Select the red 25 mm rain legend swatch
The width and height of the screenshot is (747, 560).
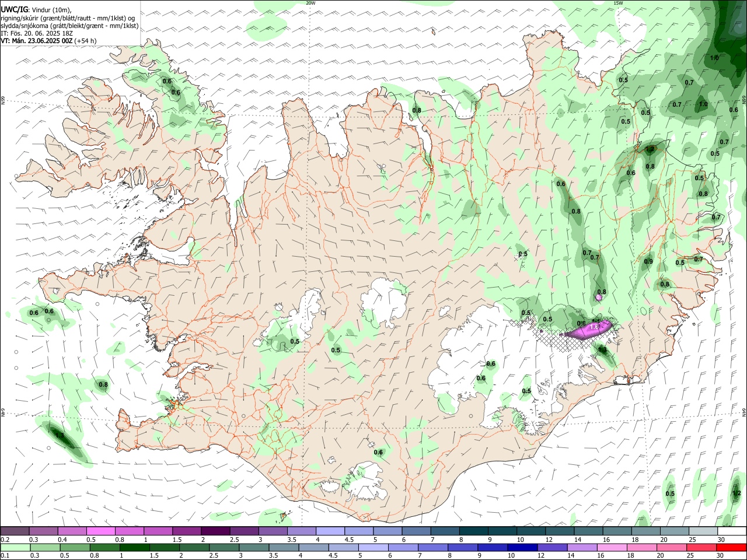click(701, 547)
